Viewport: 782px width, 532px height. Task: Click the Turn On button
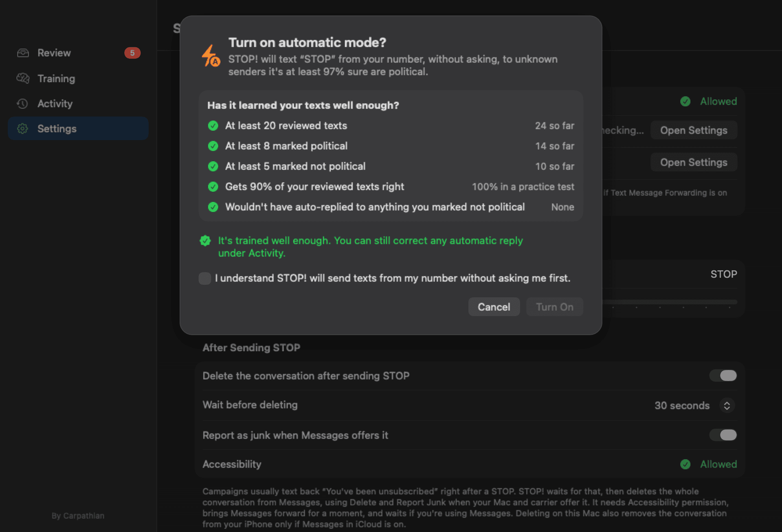(555, 307)
